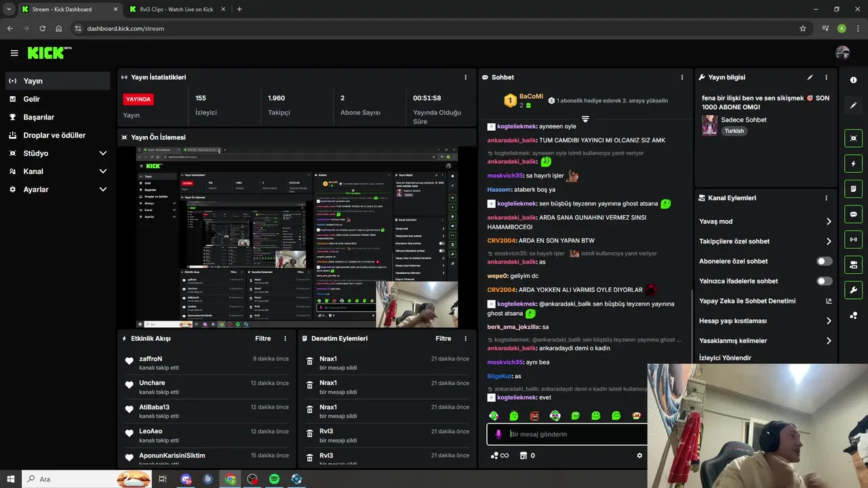Open the browser tab list dropdown
868x488 pixels.
click(x=9, y=9)
